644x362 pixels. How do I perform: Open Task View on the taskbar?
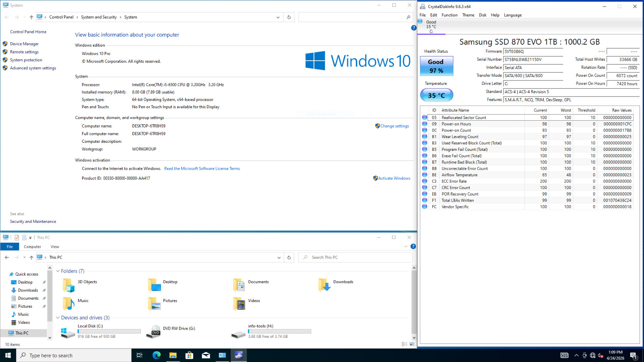tap(139, 355)
